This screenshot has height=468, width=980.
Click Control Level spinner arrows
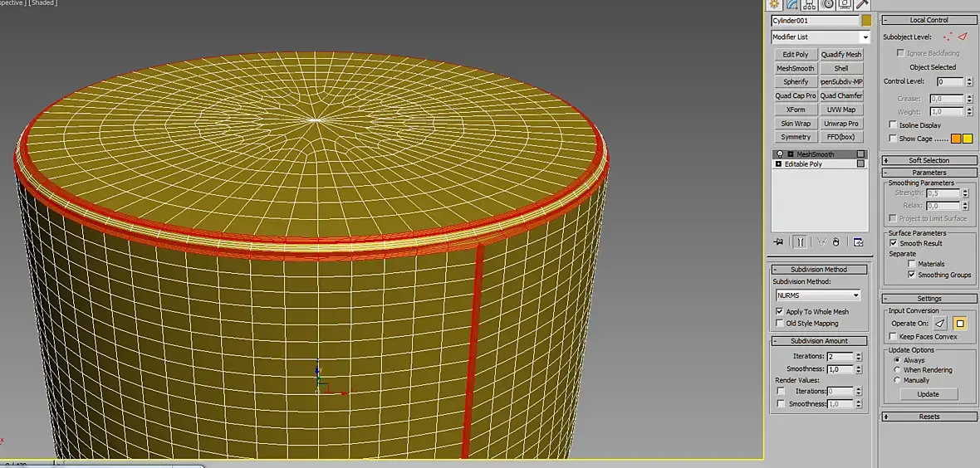pyautogui.click(x=969, y=82)
